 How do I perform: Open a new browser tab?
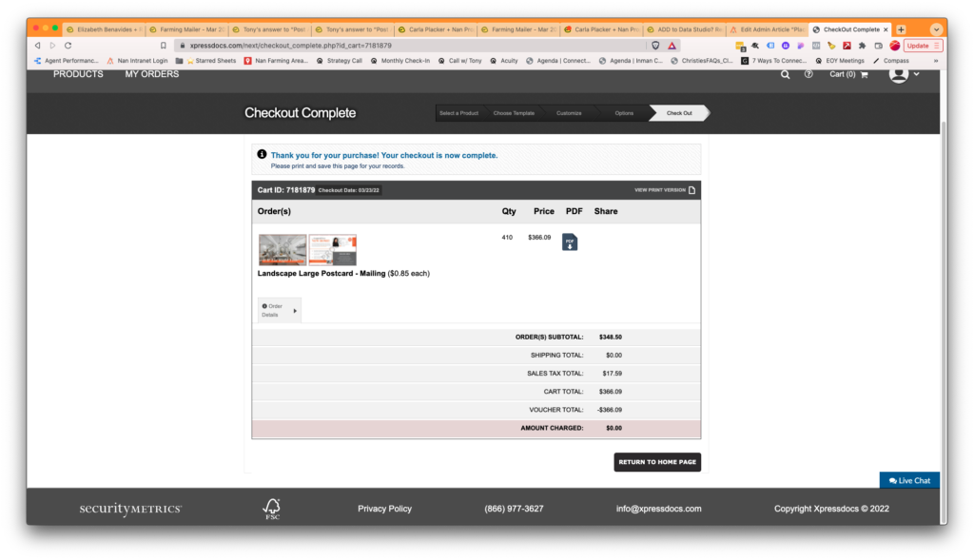pos(902,29)
